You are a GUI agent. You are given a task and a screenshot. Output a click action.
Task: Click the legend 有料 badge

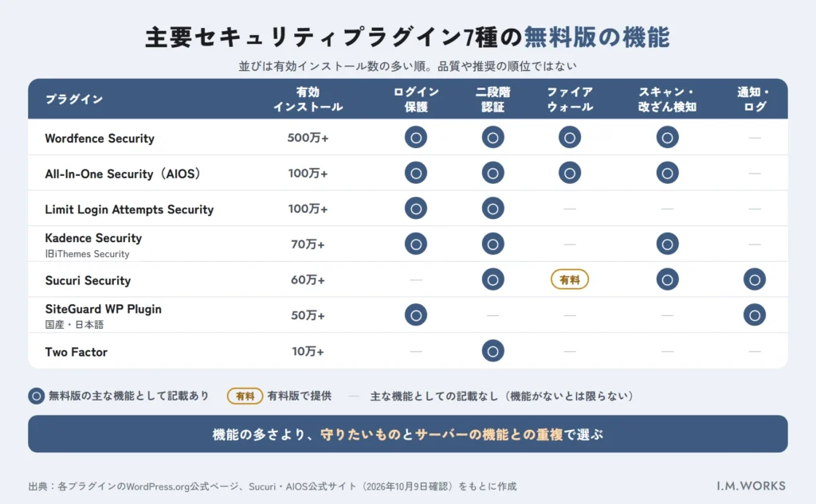tap(245, 397)
